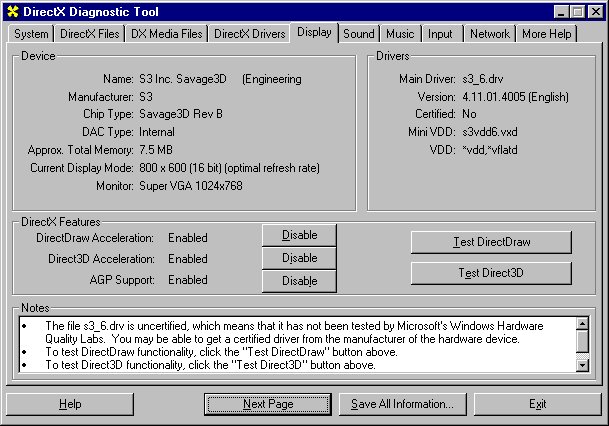The height and width of the screenshot is (426, 609).
Task: Click the Test DirectDraw button
Action: 491,242
